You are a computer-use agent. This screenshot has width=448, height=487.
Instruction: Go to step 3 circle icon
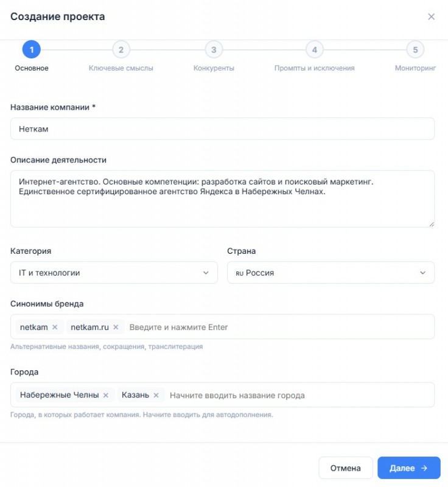pos(214,50)
